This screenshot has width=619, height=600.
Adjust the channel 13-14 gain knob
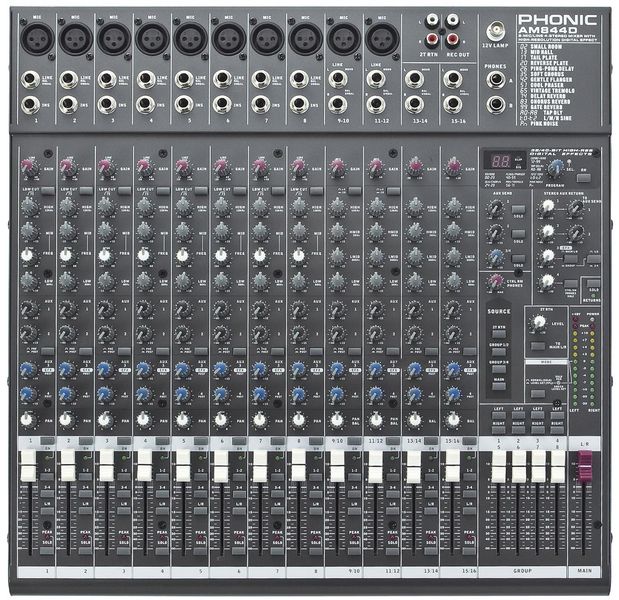[415, 167]
